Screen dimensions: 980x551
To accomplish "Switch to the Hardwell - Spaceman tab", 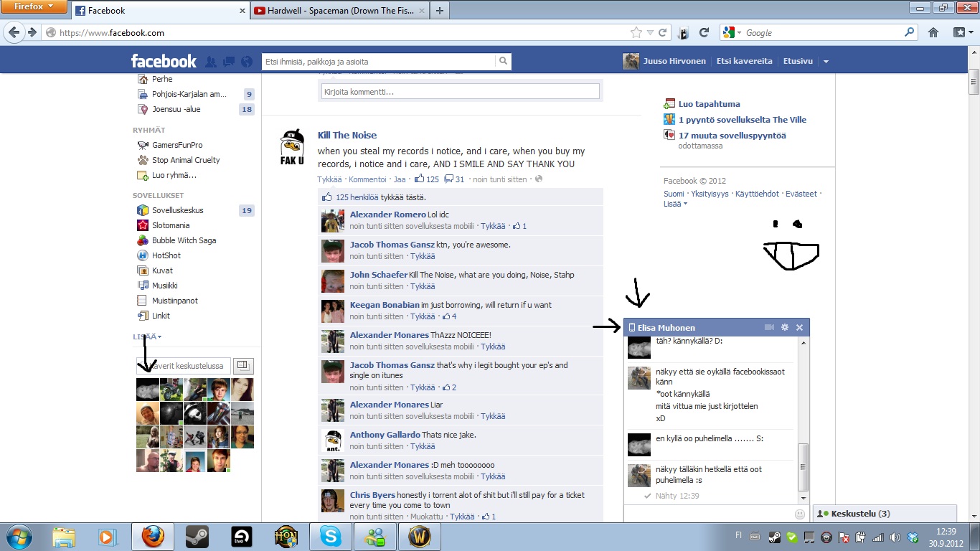I will point(339,11).
